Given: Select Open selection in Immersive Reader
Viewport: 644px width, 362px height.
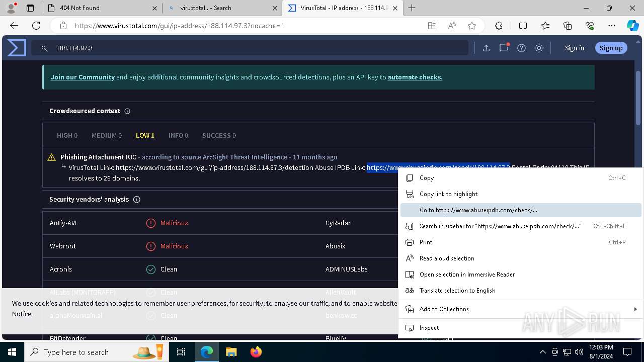Looking at the screenshot, I should (x=521, y=275).
